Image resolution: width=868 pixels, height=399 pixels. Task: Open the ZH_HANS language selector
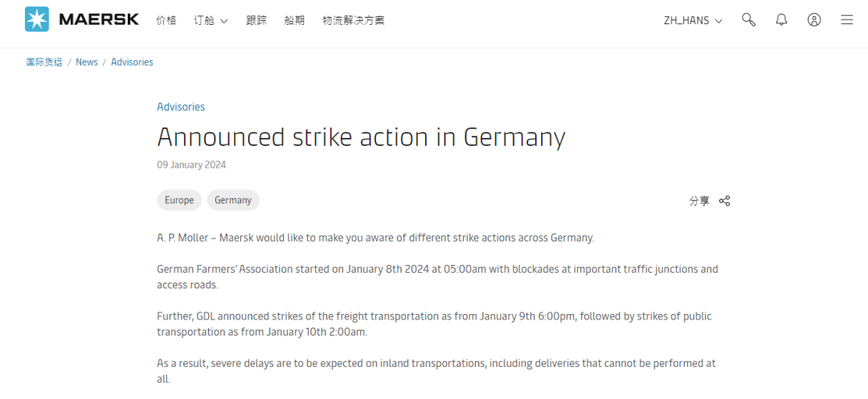(693, 20)
